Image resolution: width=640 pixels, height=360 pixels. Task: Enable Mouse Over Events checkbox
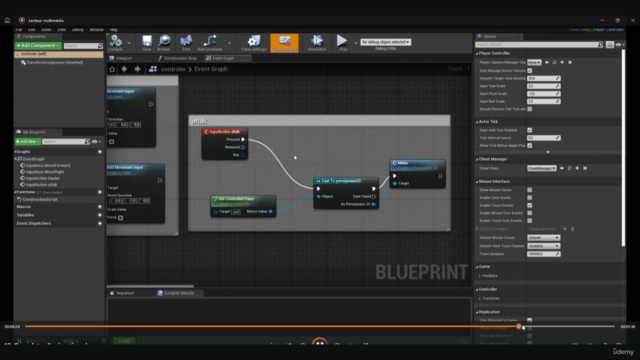pyautogui.click(x=530, y=213)
